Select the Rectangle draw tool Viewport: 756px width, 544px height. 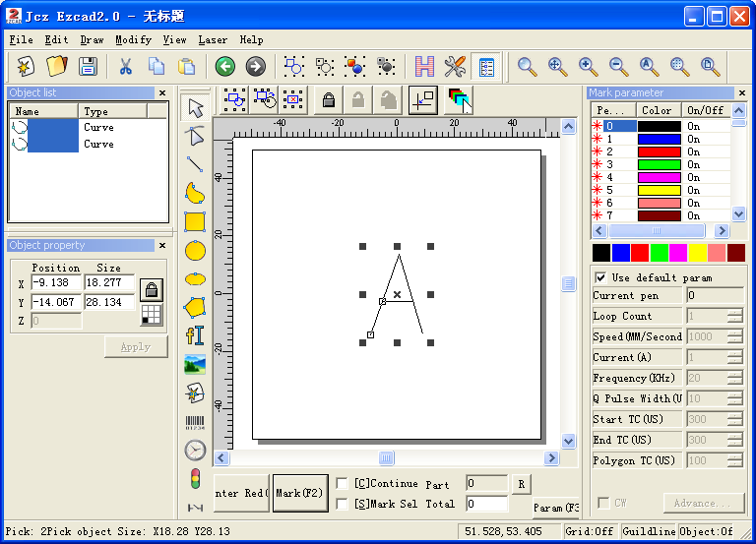click(x=195, y=222)
